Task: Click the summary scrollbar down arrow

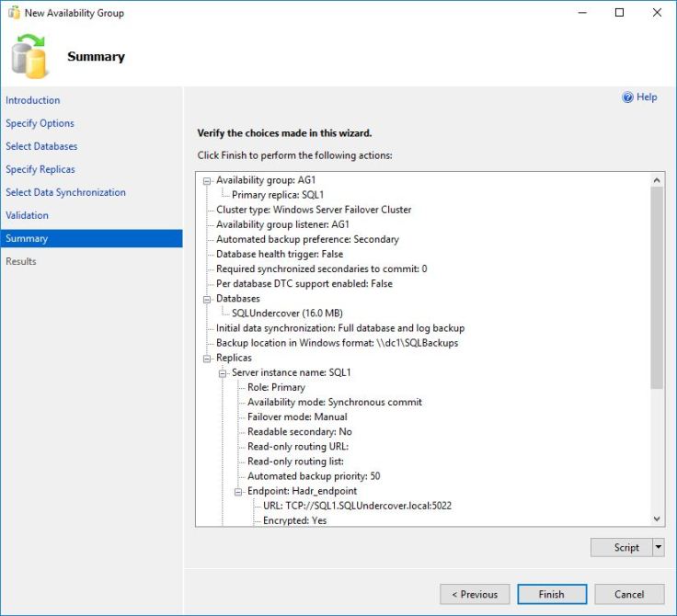Action: pyautogui.click(x=657, y=519)
